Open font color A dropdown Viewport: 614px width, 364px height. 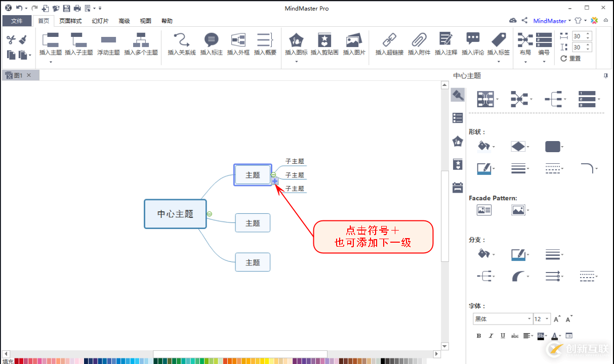point(560,336)
